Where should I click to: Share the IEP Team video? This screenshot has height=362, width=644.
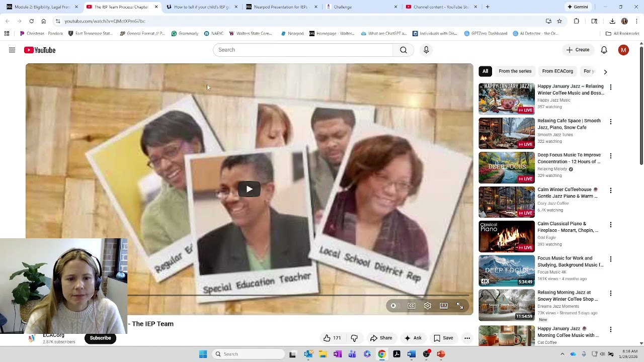(381, 338)
